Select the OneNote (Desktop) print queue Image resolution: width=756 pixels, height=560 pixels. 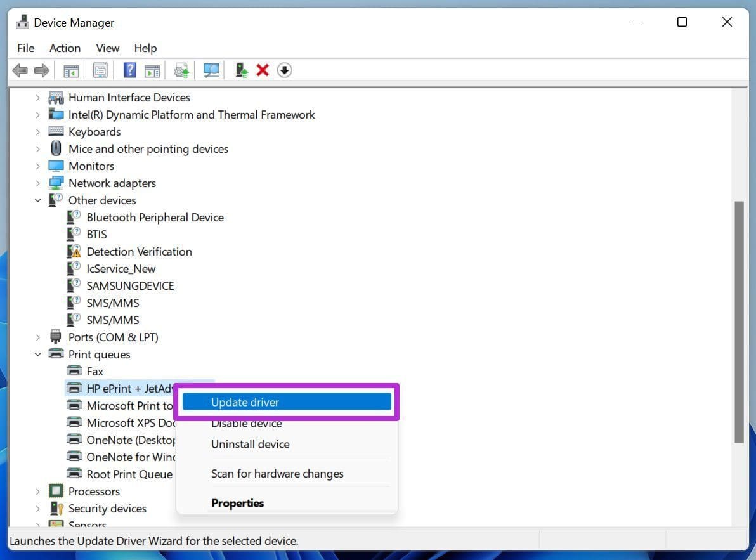pos(130,440)
